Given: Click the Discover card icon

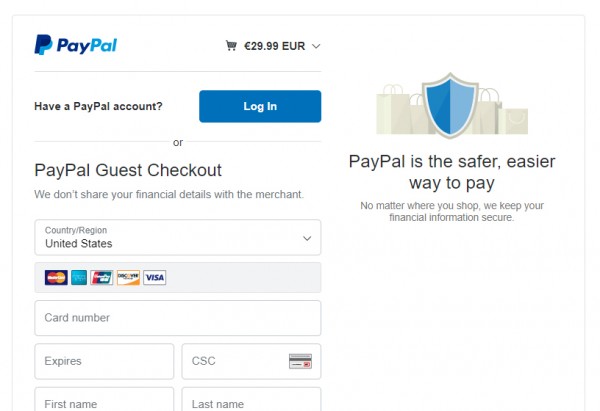Looking at the screenshot, I should tap(128, 277).
